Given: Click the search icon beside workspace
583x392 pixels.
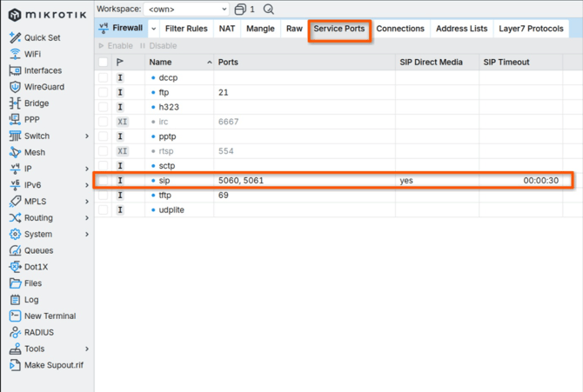Looking at the screenshot, I should tap(268, 10).
